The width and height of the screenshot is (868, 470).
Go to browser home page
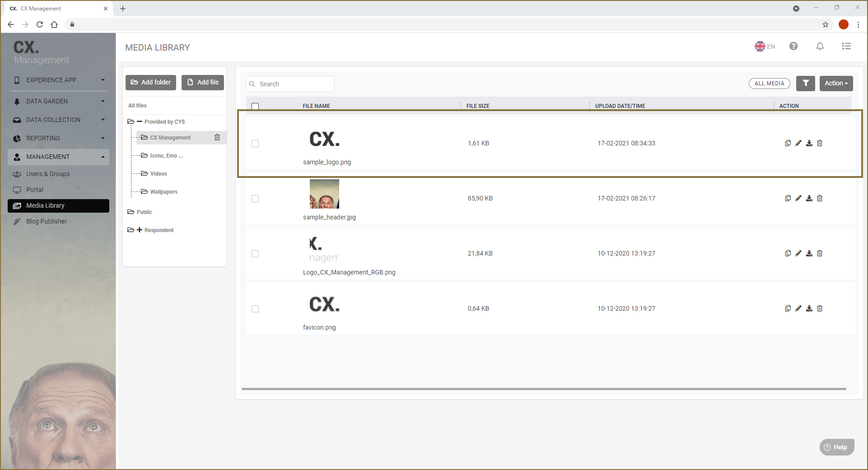click(54, 24)
